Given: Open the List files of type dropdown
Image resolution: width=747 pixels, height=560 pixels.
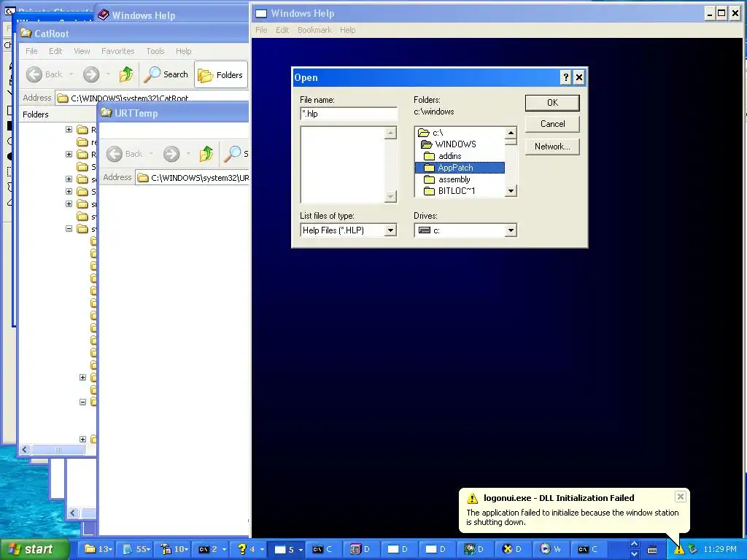Looking at the screenshot, I should (391, 230).
